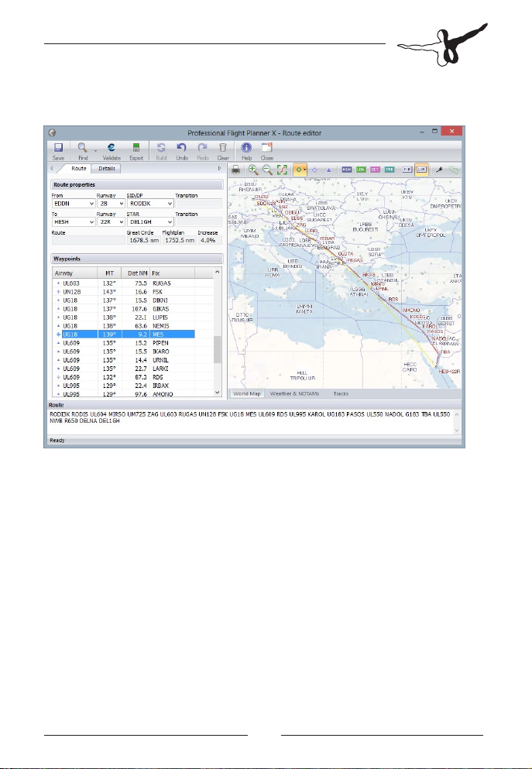This screenshot has width=532, height=769.
Task: Click the waypoint list scrollbar thumb
Action: tap(218, 350)
